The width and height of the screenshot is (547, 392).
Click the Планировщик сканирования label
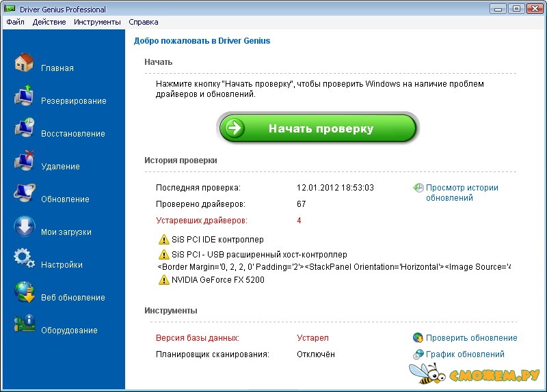pos(213,354)
